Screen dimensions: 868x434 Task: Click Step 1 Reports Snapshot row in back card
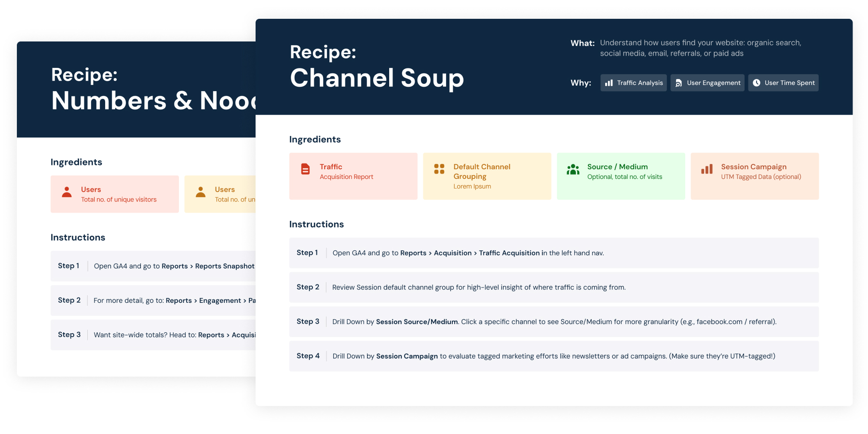pos(153,266)
